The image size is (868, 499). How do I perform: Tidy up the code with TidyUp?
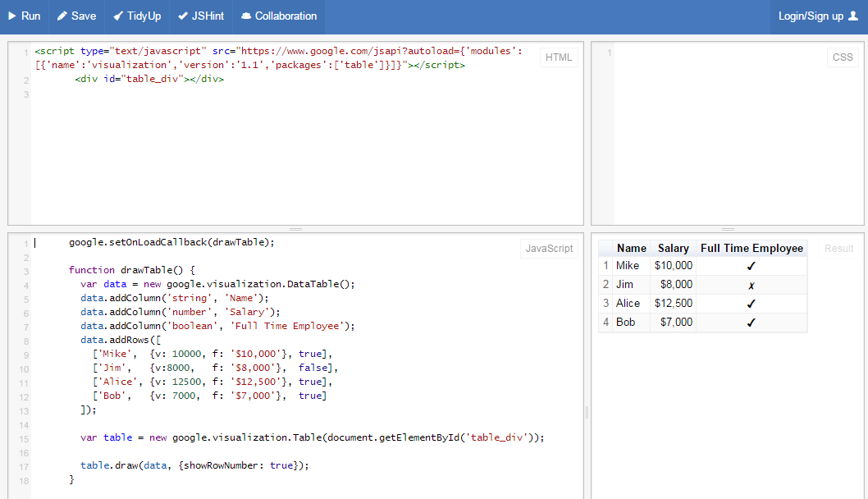[137, 16]
